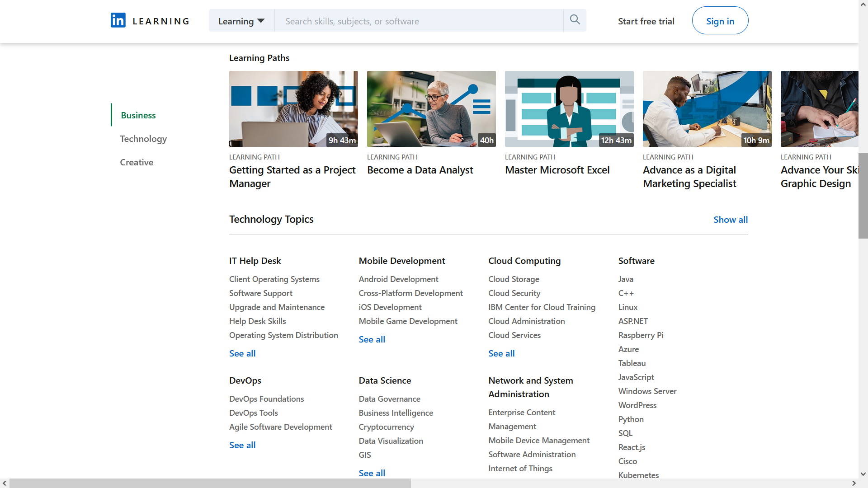Open the DevOps topic heading

(x=245, y=380)
